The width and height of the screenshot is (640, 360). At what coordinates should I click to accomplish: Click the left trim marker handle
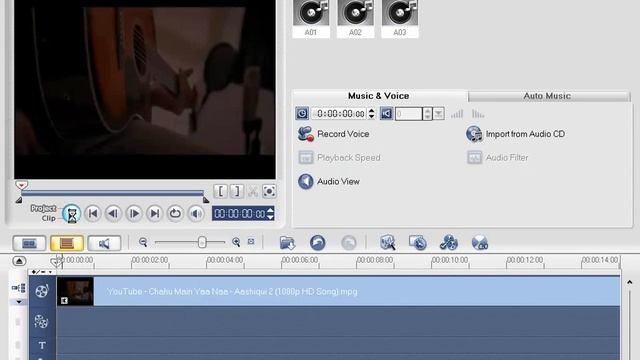click(x=19, y=200)
